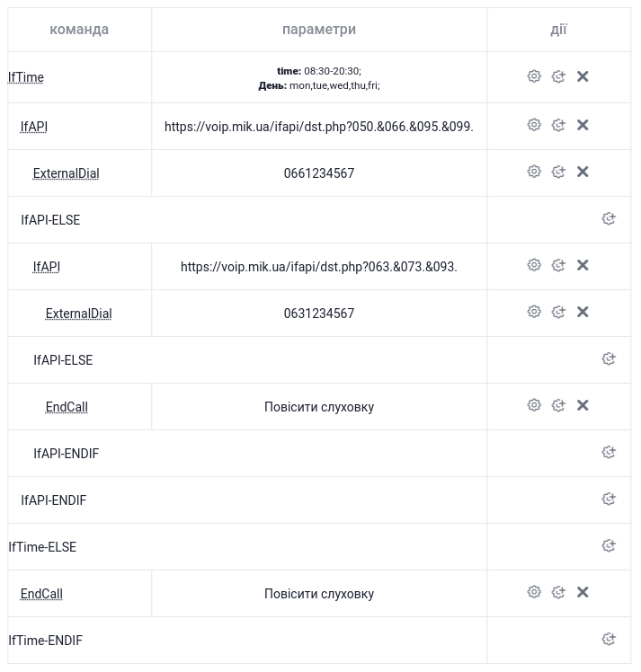641x672 pixels.
Task: Remove the ExternalDial 0661234567 row
Action: [x=583, y=172]
